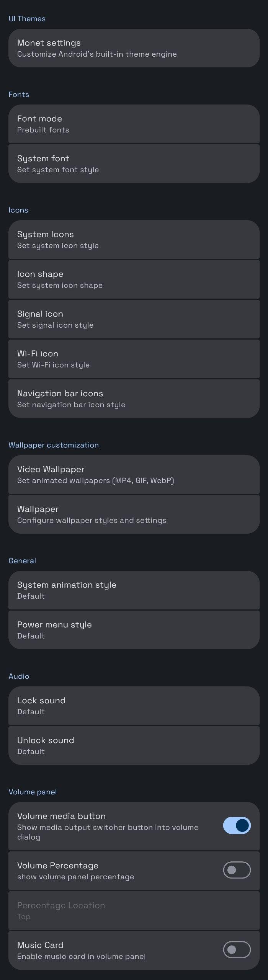This screenshot has width=268, height=980.
Task: Tap the Music Card row title
Action: [x=41, y=945]
